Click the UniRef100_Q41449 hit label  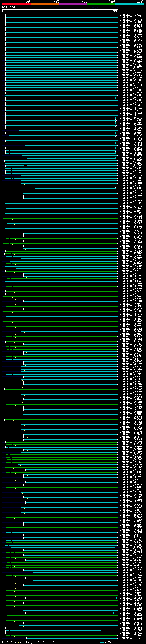click(x=131, y=70)
